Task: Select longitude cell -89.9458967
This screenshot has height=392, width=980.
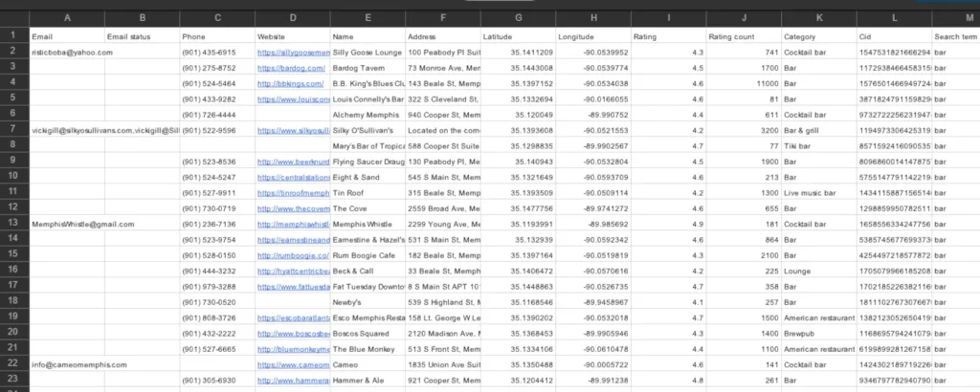Action: tap(593, 302)
